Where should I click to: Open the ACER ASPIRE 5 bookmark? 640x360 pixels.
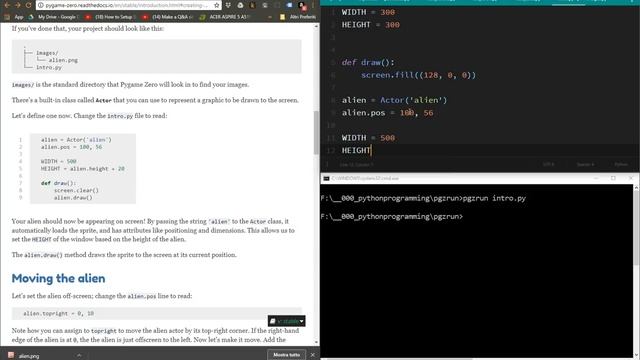(x=224, y=17)
